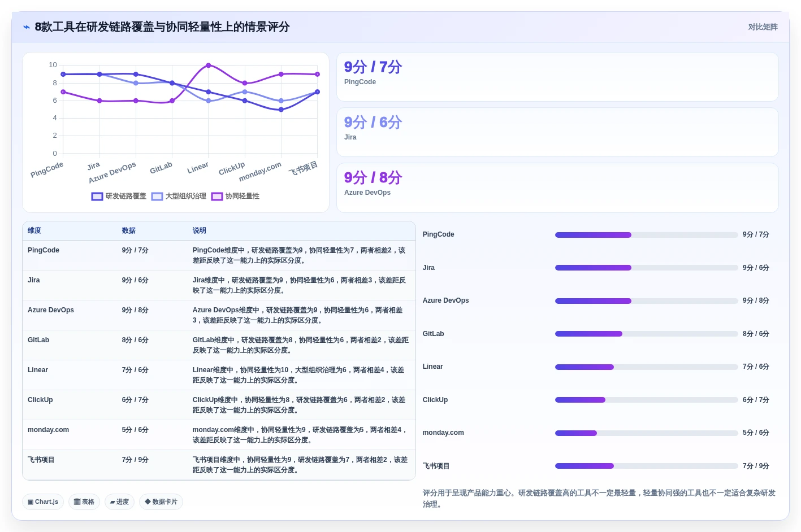Click the Linear progress bar
Viewport: 801px width, 532px height.
click(647, 367)
